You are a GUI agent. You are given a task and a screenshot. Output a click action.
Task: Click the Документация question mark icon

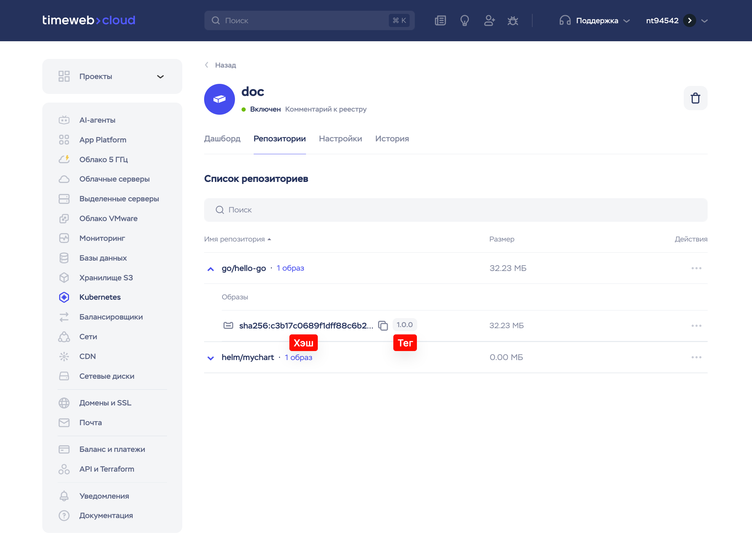pyautogui.click(x=64, y=516)
